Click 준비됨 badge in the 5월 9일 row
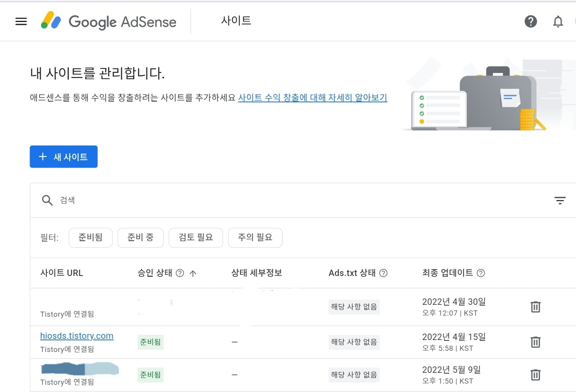The width and height of the screenshot is (576, 392). pyautogui.click(x=150, y=375)
